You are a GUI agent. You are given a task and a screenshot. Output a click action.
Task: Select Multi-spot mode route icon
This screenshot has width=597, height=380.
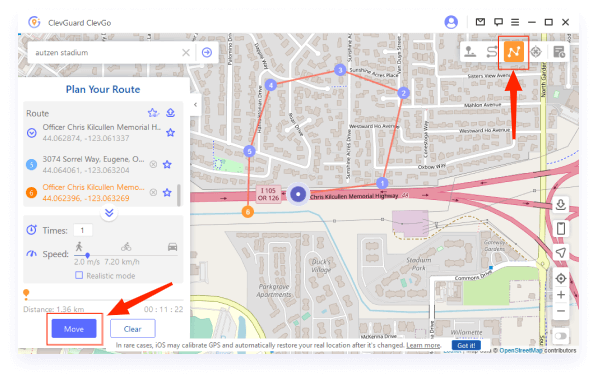click(514, 51)
